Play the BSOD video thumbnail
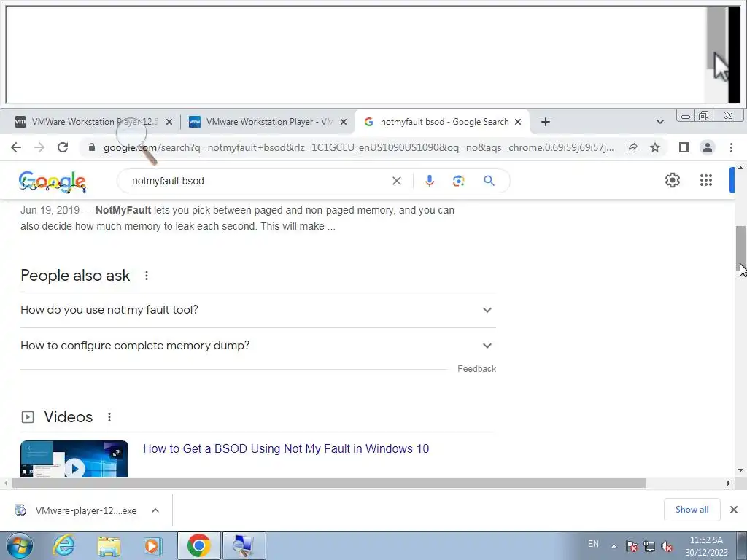The image size is (747, 560). click(74, 459)
